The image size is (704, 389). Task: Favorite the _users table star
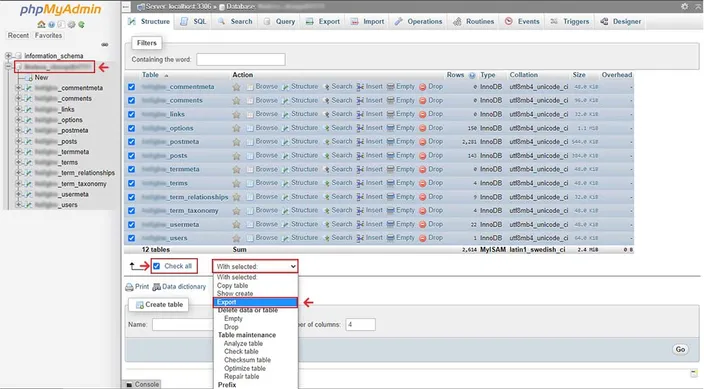[x=236, y=238]
